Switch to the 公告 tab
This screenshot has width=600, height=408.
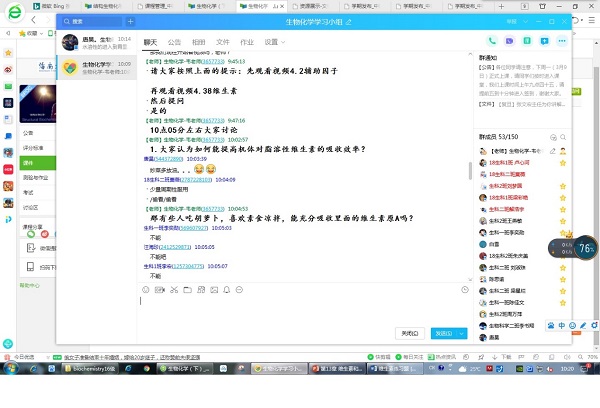tap(175, 42)
